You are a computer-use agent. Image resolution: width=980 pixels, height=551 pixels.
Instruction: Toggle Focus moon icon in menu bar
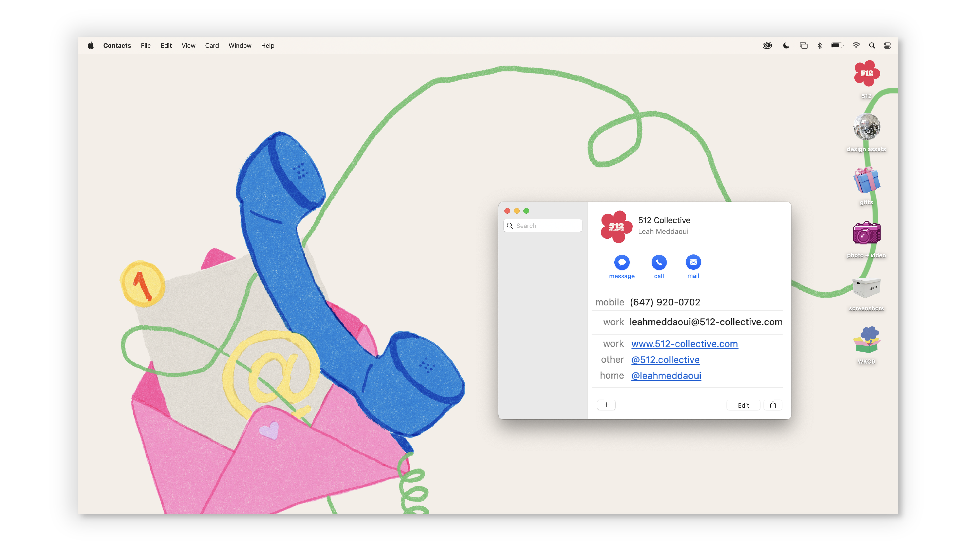click(x=786, y=46)
